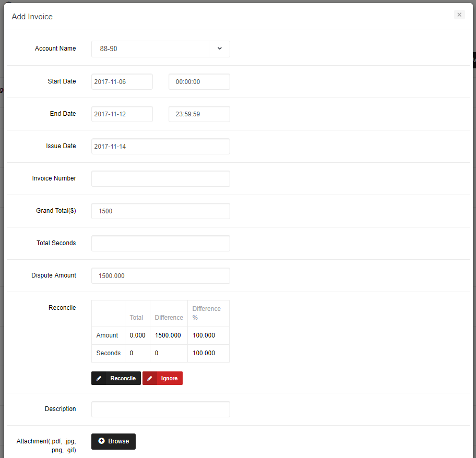Viewport: 476px width, 458px height.
Task: Click the Start Date field
Action: (122, 82)
